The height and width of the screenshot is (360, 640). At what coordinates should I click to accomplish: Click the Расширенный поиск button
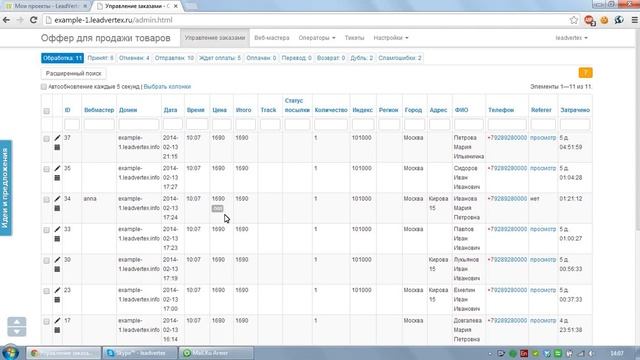[73, 73]
